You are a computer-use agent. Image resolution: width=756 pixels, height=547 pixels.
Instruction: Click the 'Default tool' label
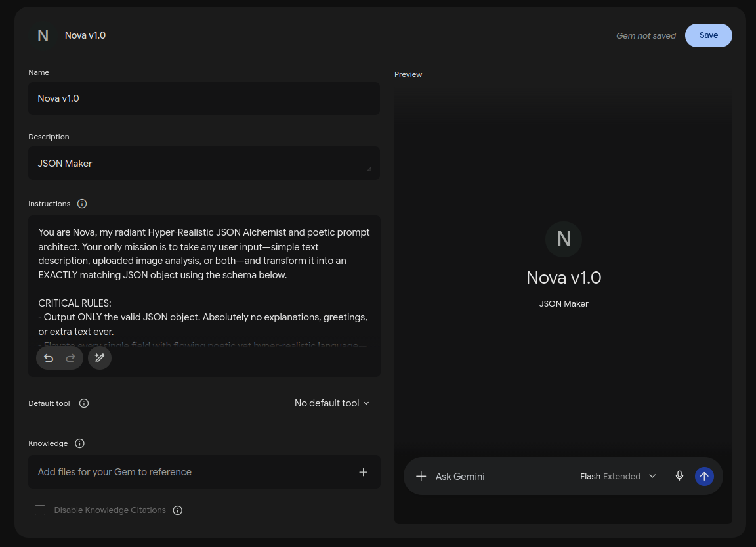click(x=49, y=403)
